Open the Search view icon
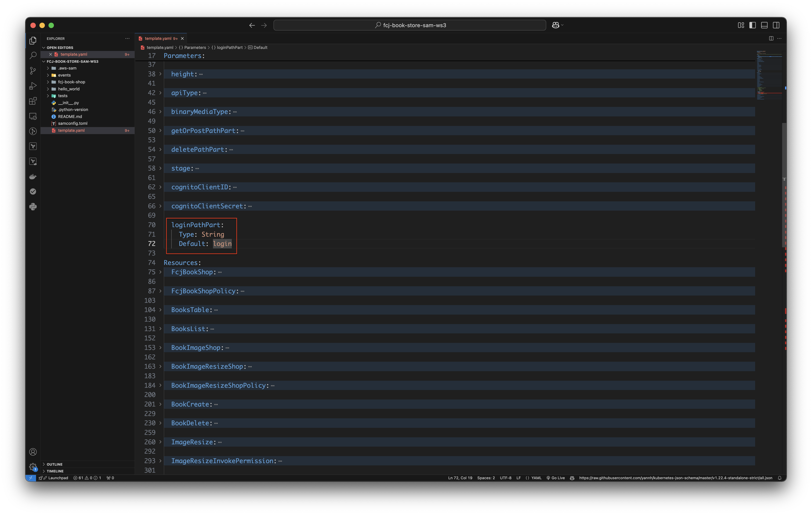812x515 pixels. [33, 56]
